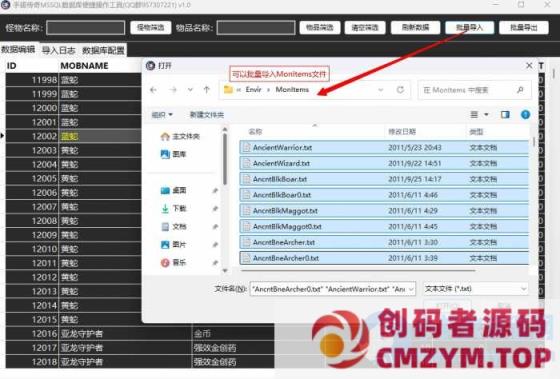The height and width of the screenshot is (379, 560).
Task: Click the change view icon
Action: coord(474,115)
